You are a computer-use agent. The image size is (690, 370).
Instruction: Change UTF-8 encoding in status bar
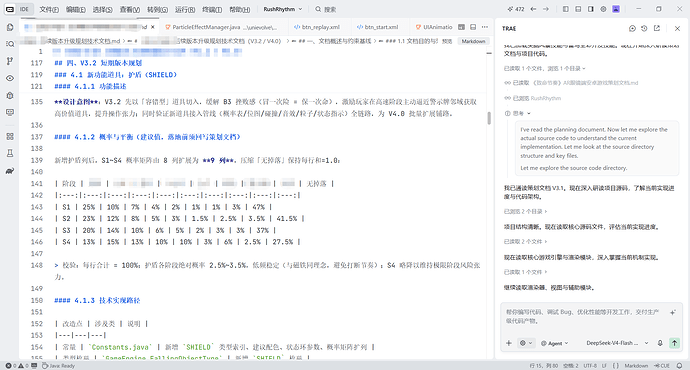(590, 366)
